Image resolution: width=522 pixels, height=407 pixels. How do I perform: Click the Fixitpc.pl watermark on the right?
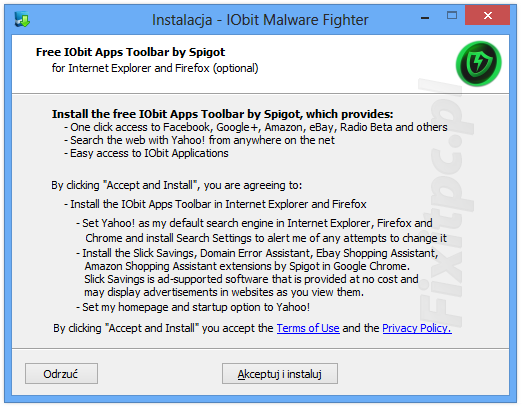(446, 203)
